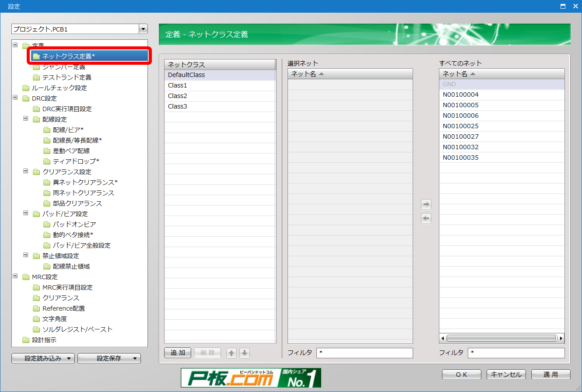The height and width of the screenshot is (392, 582).
Task: Open ルールチェック設定 in the tree
Action: 59,88
